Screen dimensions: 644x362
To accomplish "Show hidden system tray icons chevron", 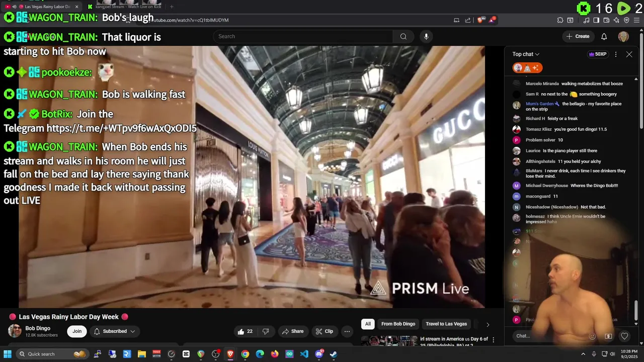I will 583,354.
